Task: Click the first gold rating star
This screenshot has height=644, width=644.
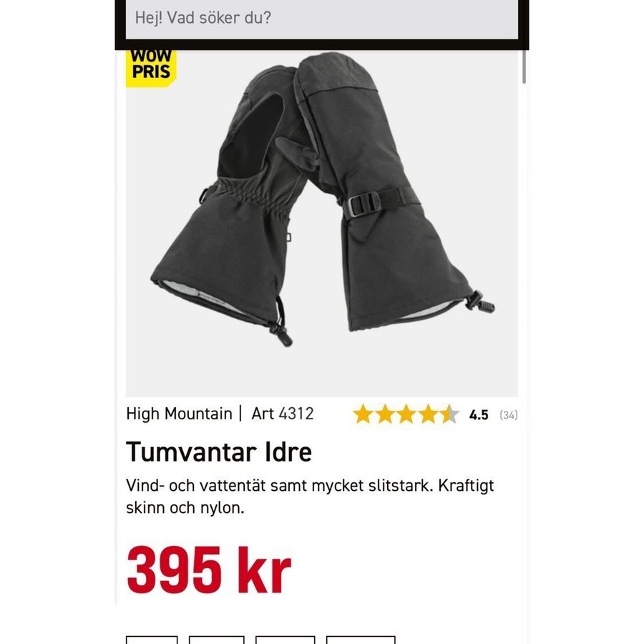Action: click(x=364, y=414)
